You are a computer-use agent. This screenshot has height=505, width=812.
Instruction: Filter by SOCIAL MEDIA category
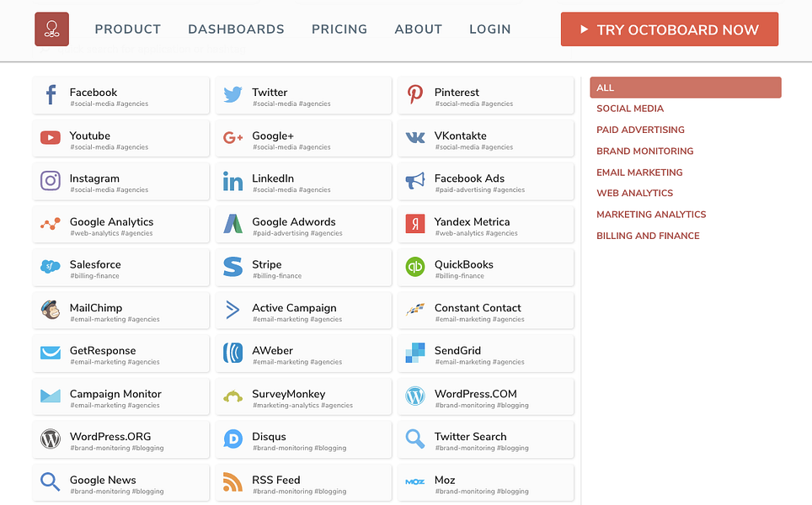coord(630,109)
